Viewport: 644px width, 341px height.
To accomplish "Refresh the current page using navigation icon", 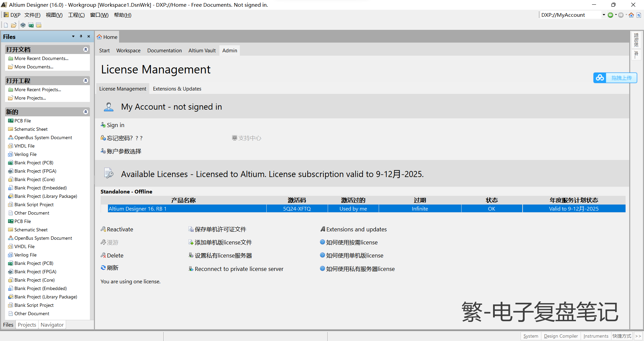I will [639, 15].
